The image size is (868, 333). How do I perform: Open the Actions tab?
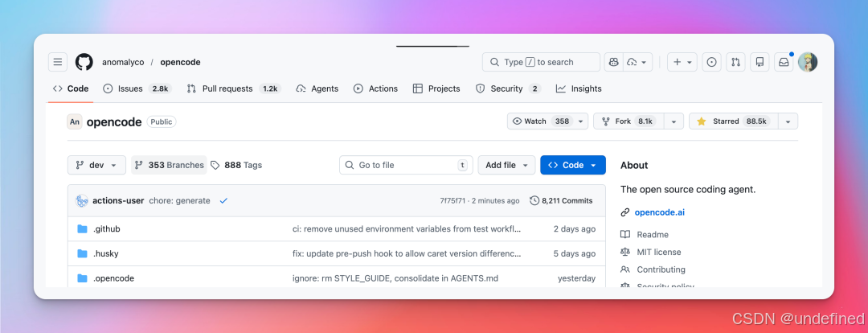376,88
